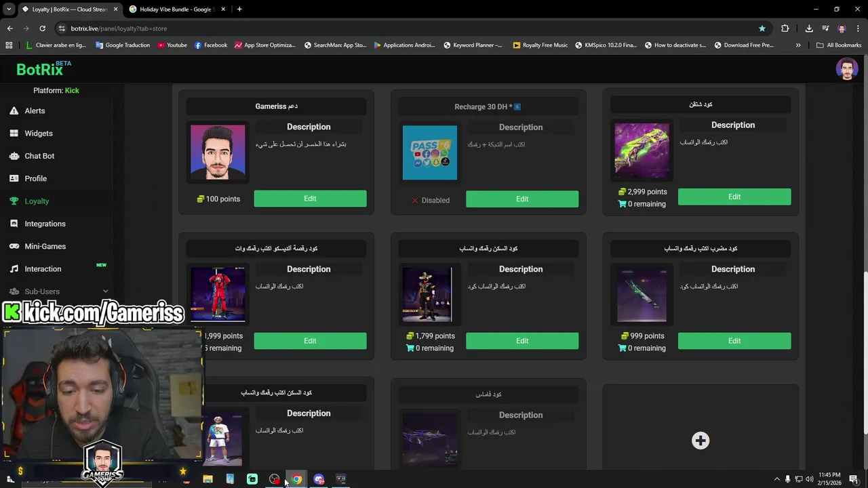Viewport: 868px width, 488px height.
Task: Add a new store item with plus icon
Action: (x=701, y=441)
